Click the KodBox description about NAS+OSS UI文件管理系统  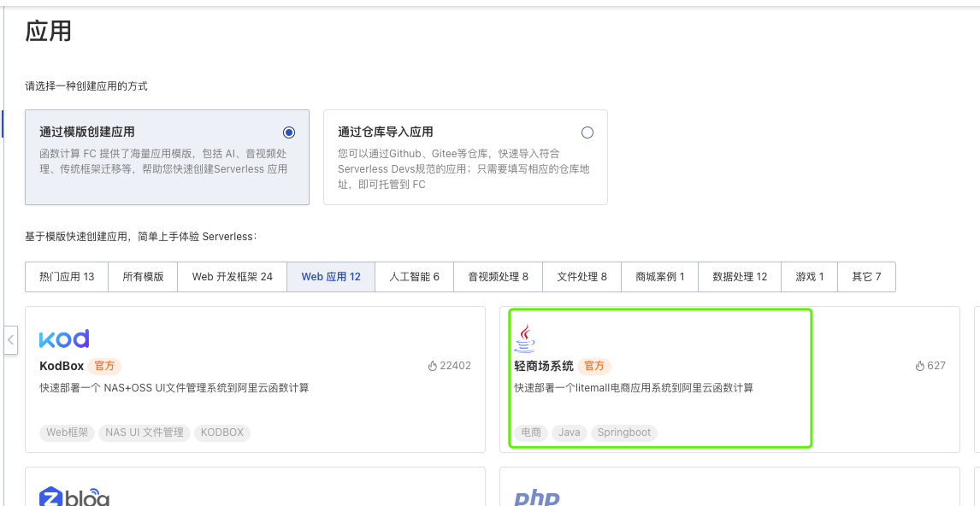(174, 388)
